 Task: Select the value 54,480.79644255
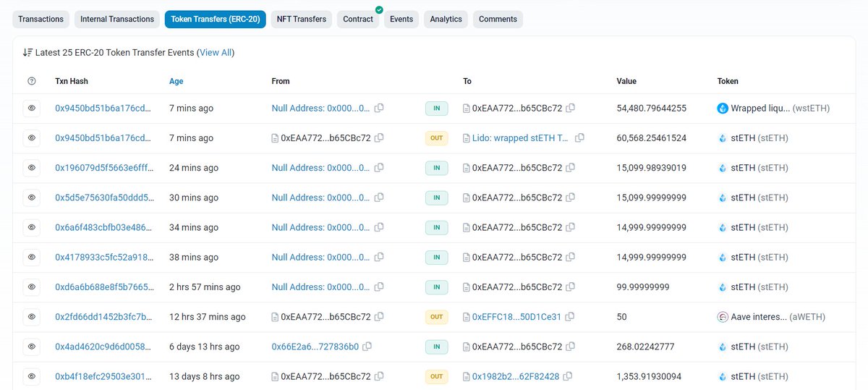click(x=652, y=108)
